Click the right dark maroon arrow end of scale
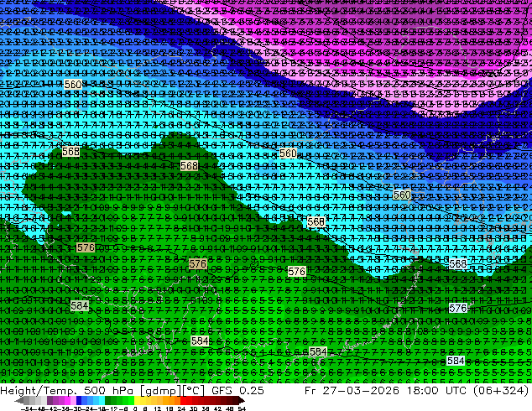The image size is (532, 411). [241, 401]
